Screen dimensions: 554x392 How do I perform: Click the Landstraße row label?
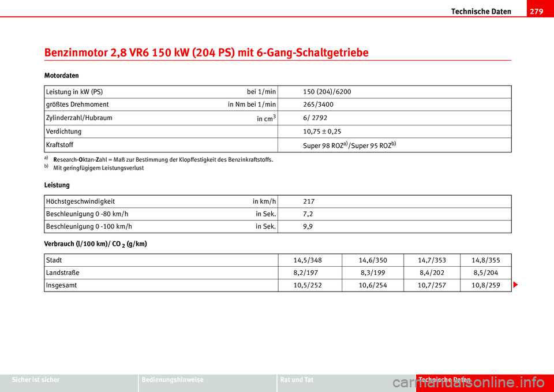point(62,272)
